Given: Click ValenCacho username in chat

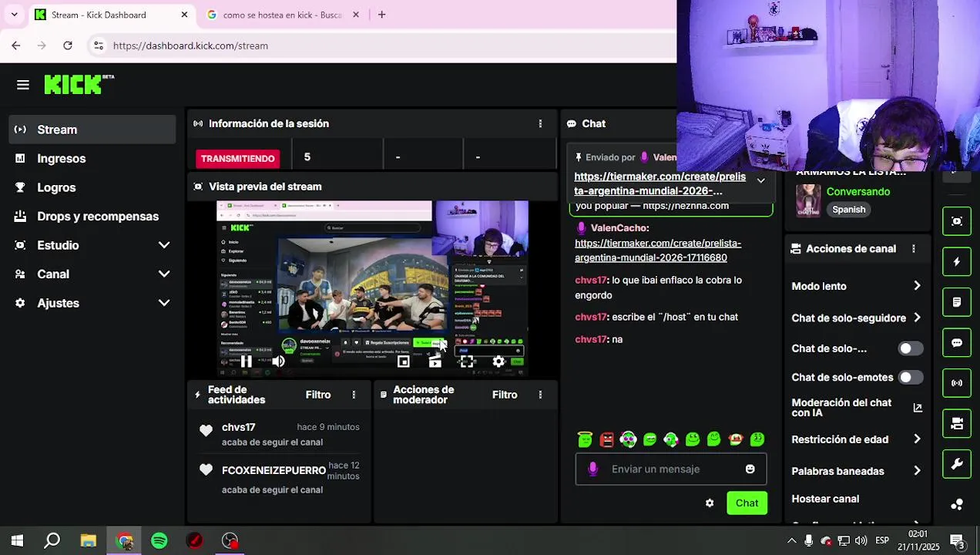Looking at the screenshot, I should point(619,228).
